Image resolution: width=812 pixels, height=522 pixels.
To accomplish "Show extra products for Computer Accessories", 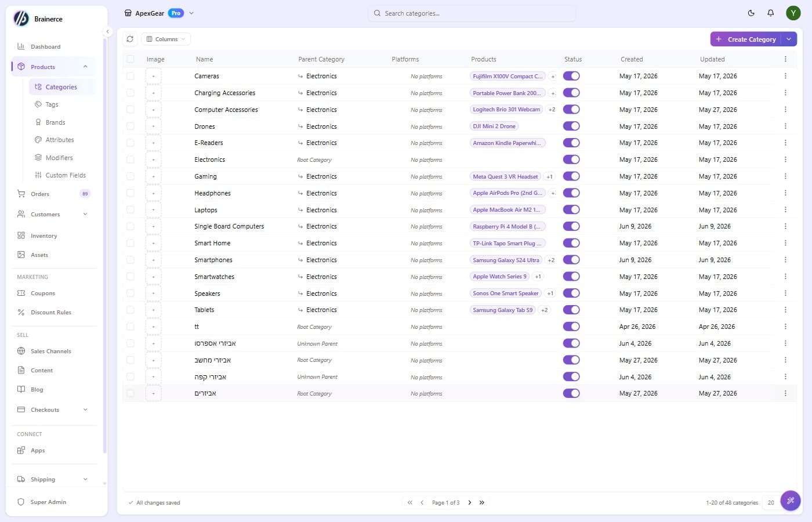I will click(x=552, y=110).
